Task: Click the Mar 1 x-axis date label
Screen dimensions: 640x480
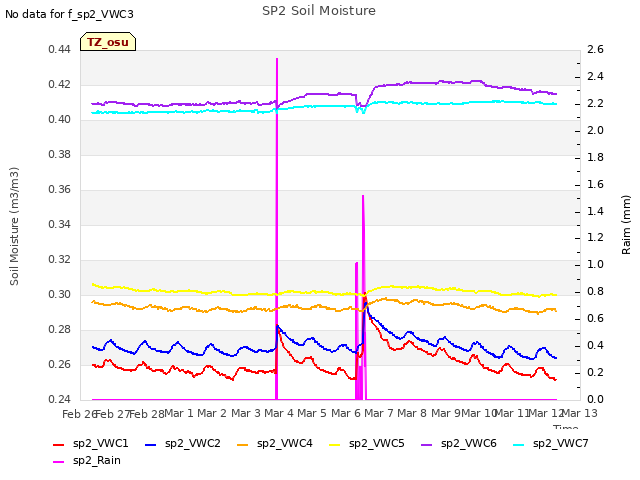Action: tap(178, 413)
